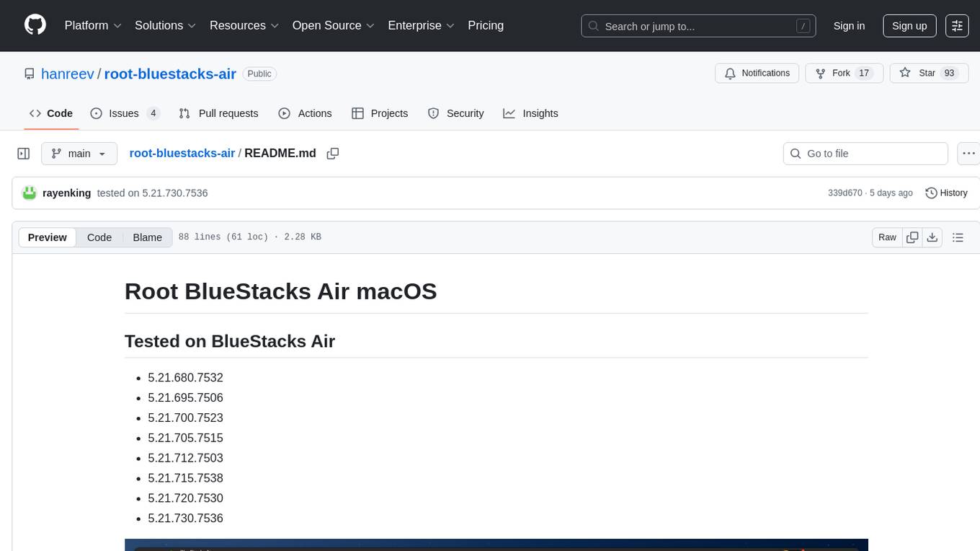Open the more file actions ellipsis menu
The width and height of the screenshot is (980, 551).
[x=969, y=154]
